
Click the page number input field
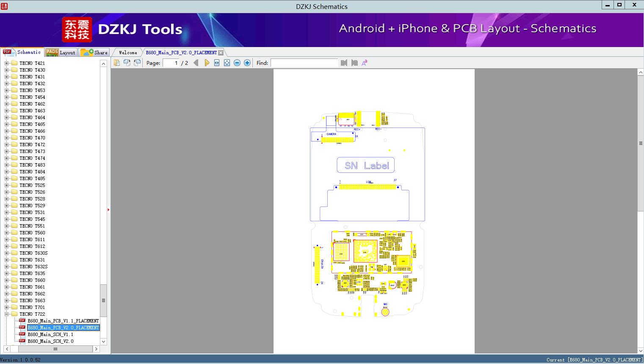[x=171, y=63]
